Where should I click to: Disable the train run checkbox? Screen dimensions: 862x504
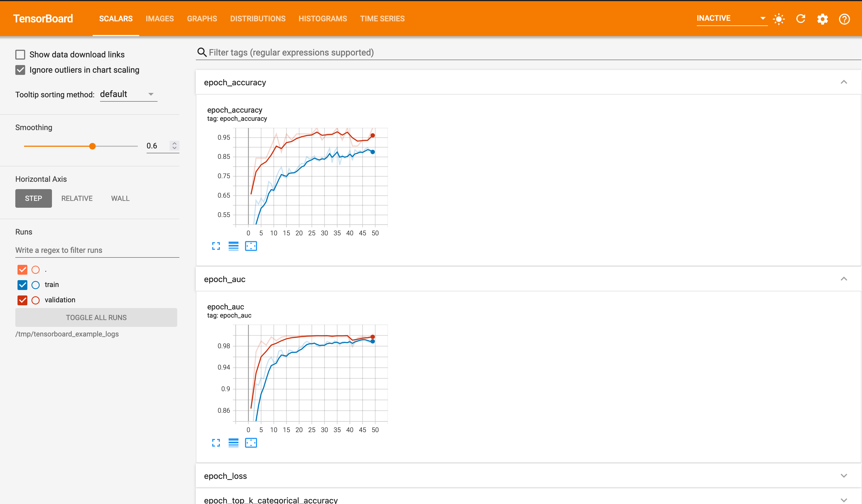22,285
